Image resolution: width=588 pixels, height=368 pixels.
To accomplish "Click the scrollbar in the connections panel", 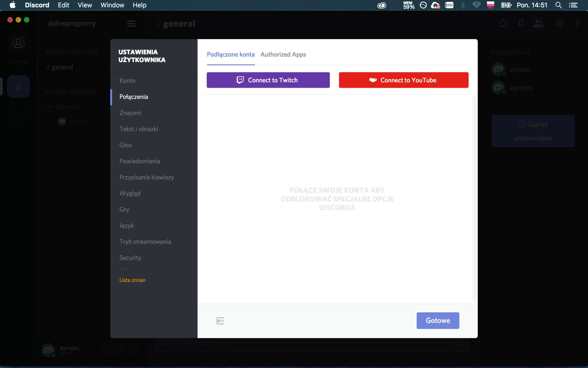I will coord(474,199).
